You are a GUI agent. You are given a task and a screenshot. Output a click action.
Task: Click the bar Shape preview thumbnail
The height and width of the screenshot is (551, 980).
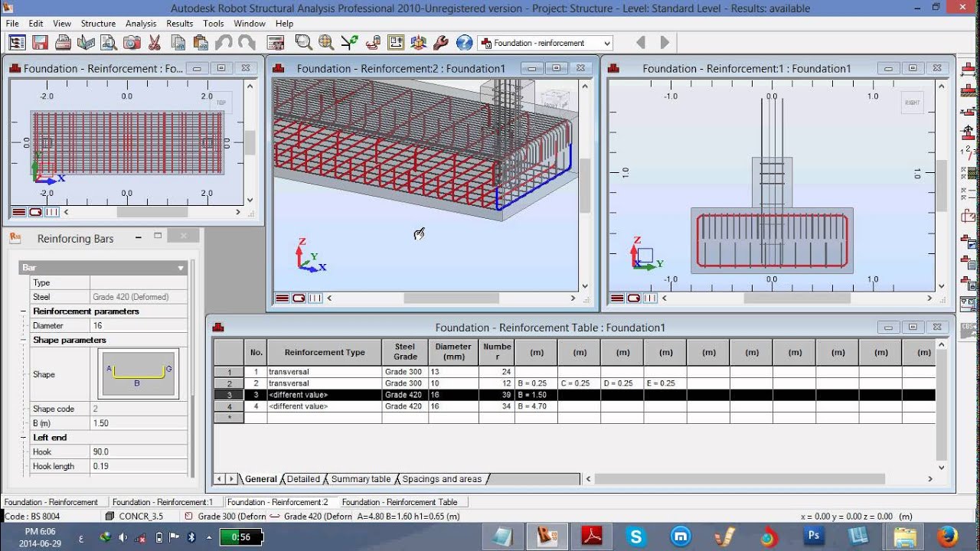pyautogui.click(x=139, y=374)
